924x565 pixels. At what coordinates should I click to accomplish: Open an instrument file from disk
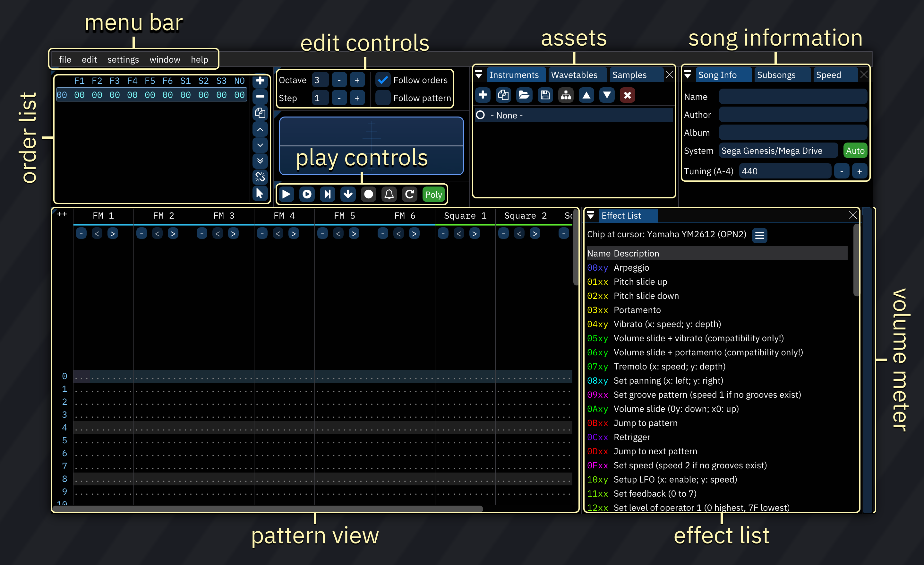[524, 95]
